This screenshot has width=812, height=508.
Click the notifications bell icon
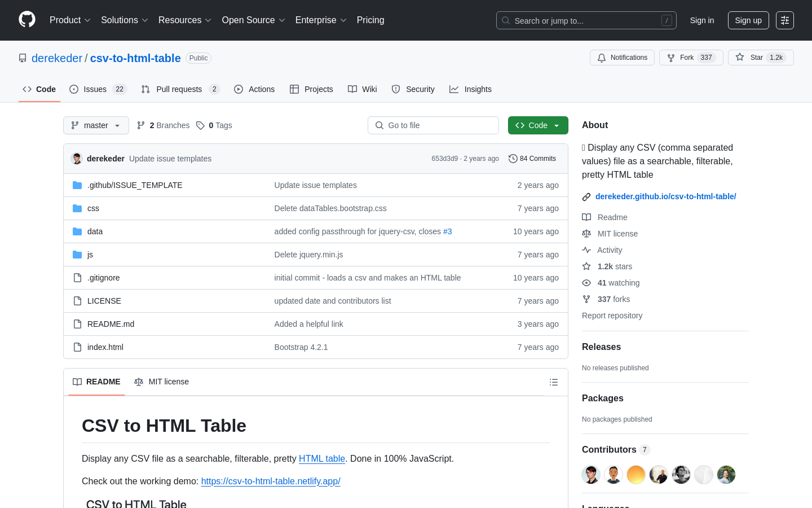(x=602, y=58)
